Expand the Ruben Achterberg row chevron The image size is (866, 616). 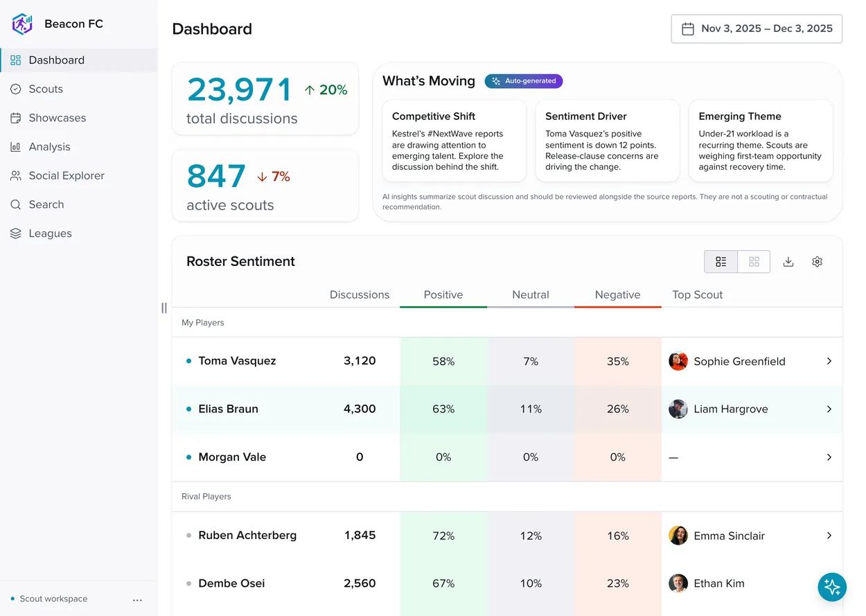point(829,536)
